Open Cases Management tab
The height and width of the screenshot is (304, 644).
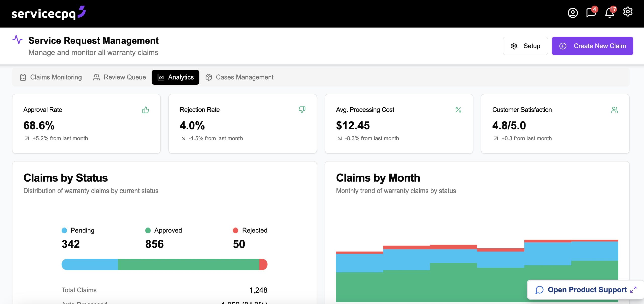pyautogui.click(x=239, y=77)
